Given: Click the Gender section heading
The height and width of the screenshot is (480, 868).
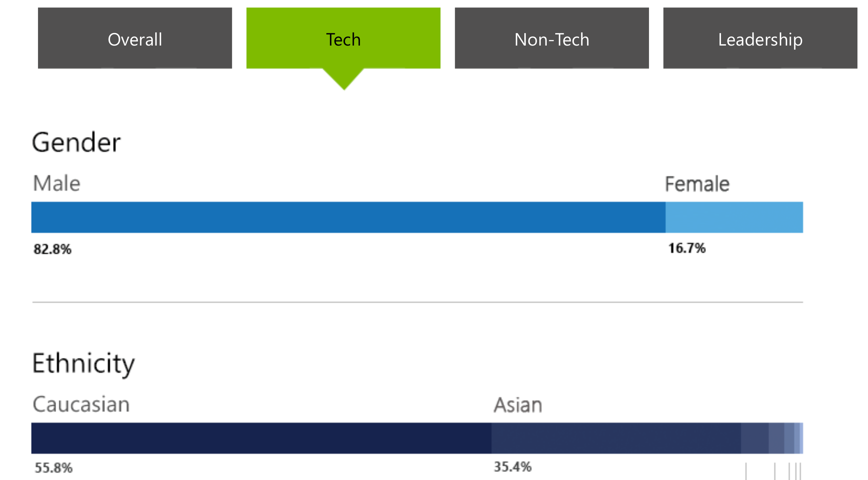Looking at the screenshot, I should point(76,142).
